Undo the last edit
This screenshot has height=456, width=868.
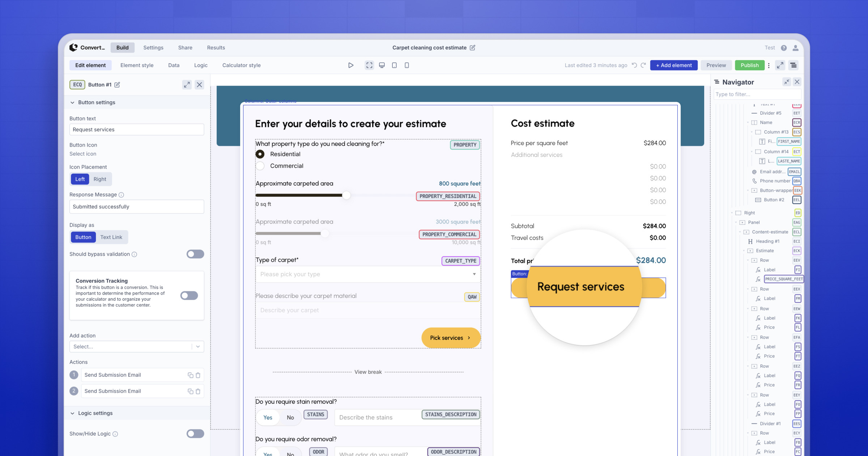pos(634,65)
